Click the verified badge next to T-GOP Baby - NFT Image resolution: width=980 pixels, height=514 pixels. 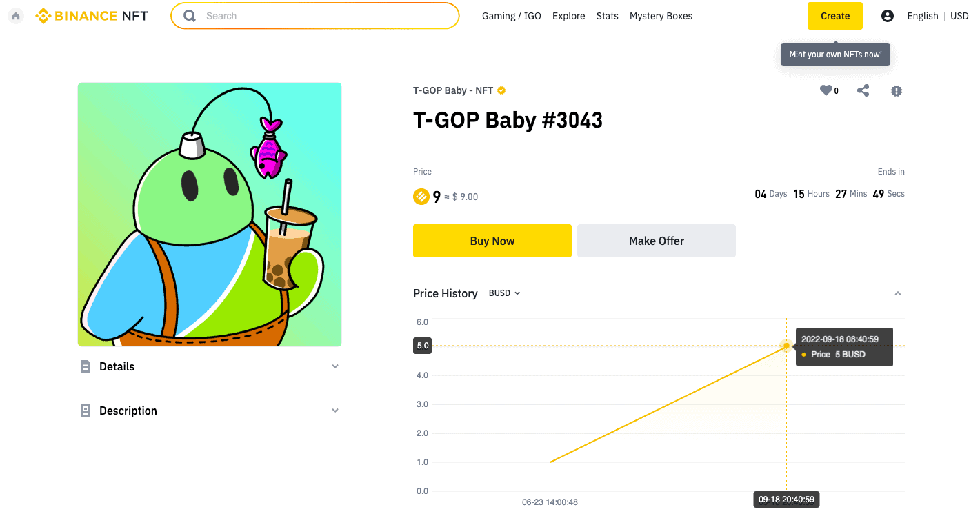tap(501, 90)
